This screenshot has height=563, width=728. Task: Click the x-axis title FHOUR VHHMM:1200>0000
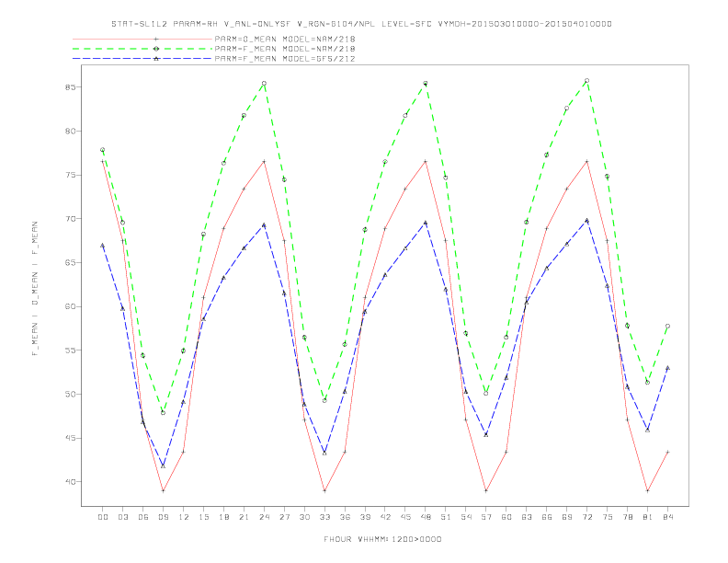tap(382, 539)
